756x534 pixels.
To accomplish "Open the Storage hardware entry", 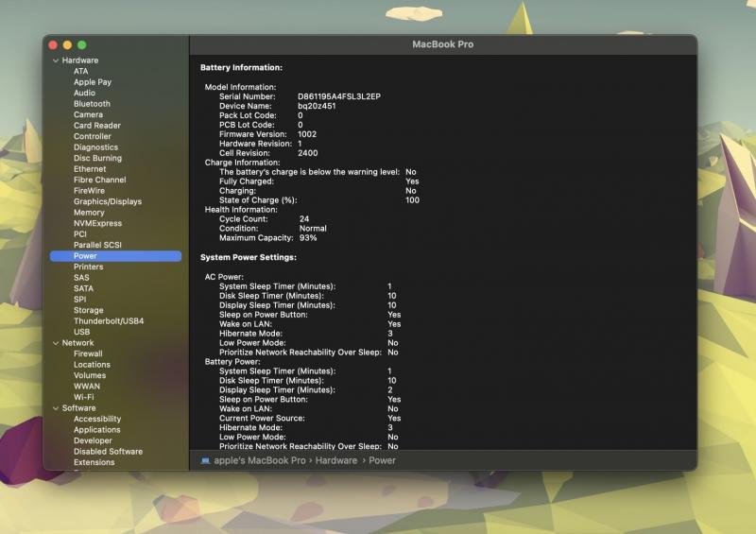I will 88,310.
